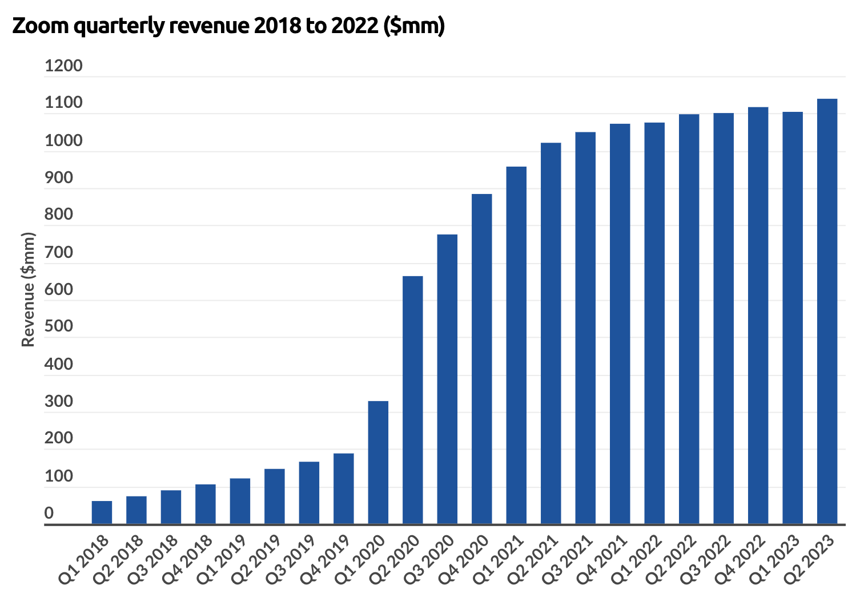Click the 'Q1 2019' x-axis label

pos(222,560)
